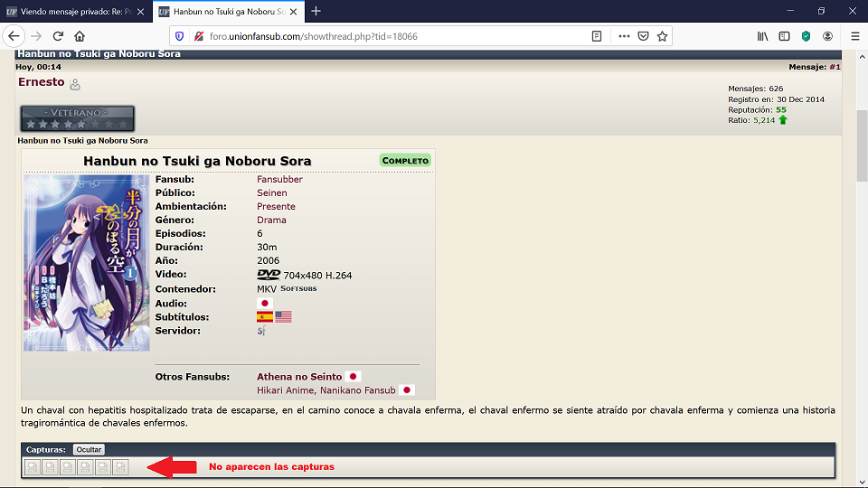Image resolution: width=868 pixels, height=488 pixels.
Task: Reload the page with the refresh icon
Action: pos(58,36)
